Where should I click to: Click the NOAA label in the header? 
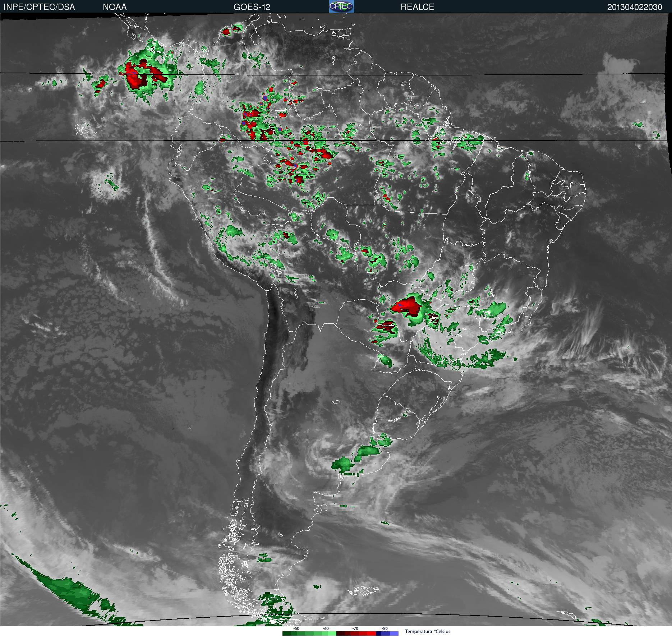[x=115, y=7]
